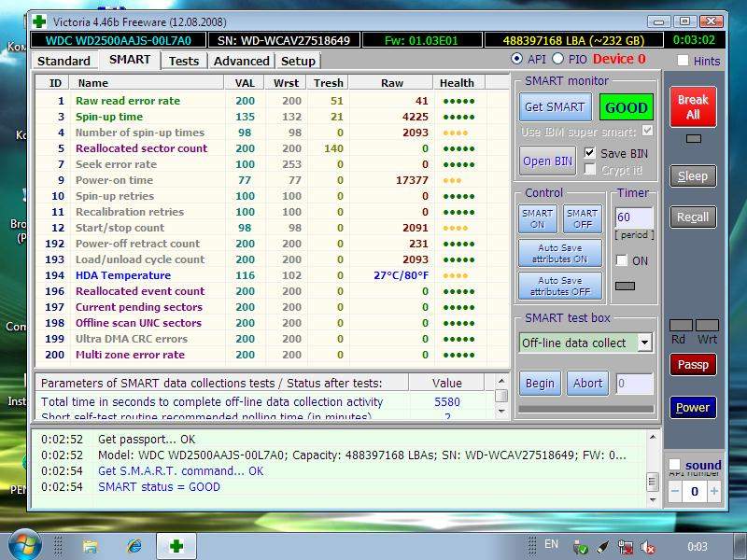Viewport: 747px width, 560px height.
Task: Click the SMART OFF control button
Action: (582, 219)
